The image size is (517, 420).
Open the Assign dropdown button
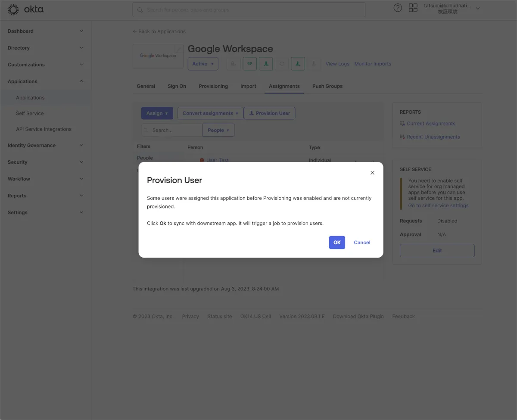[157, 113]
